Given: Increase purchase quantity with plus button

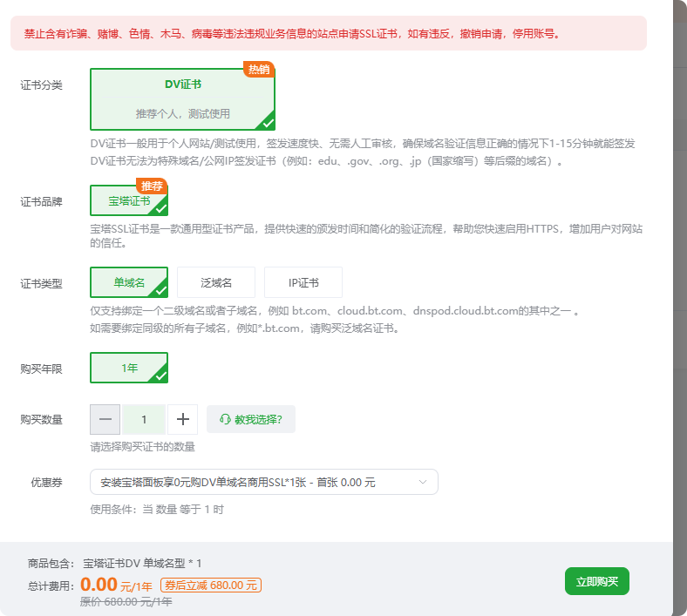Looking at the screenshot, I should 183,419.
